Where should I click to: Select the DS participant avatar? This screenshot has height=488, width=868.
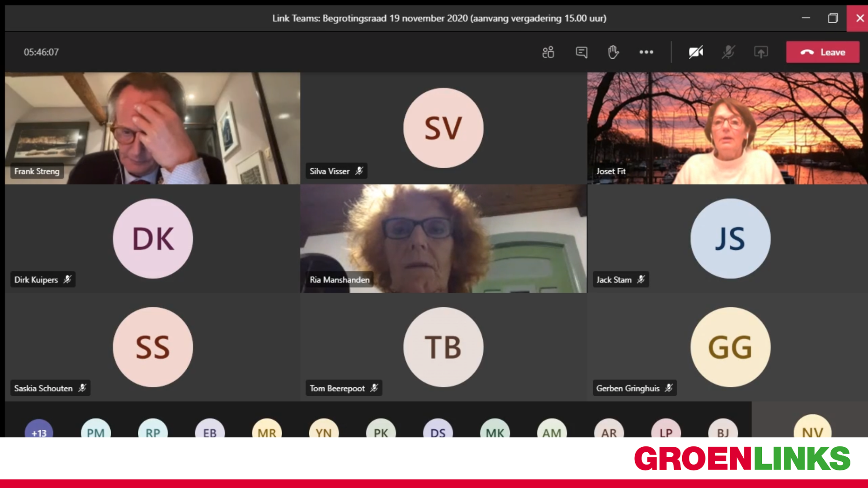click(x=438, y=429)
